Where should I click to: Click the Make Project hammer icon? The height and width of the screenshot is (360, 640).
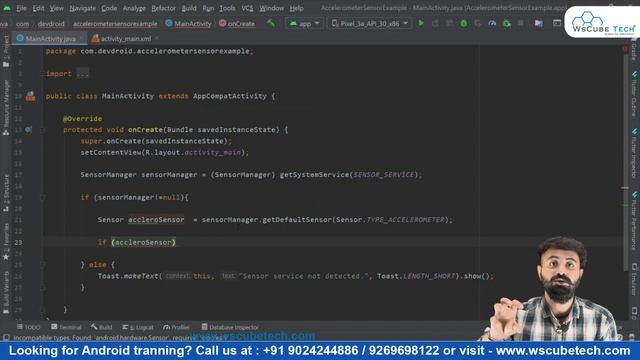pos(271,23)
